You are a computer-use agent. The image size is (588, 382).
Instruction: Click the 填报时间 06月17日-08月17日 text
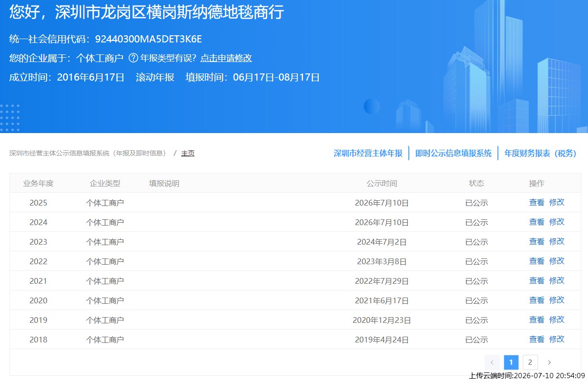253,77
